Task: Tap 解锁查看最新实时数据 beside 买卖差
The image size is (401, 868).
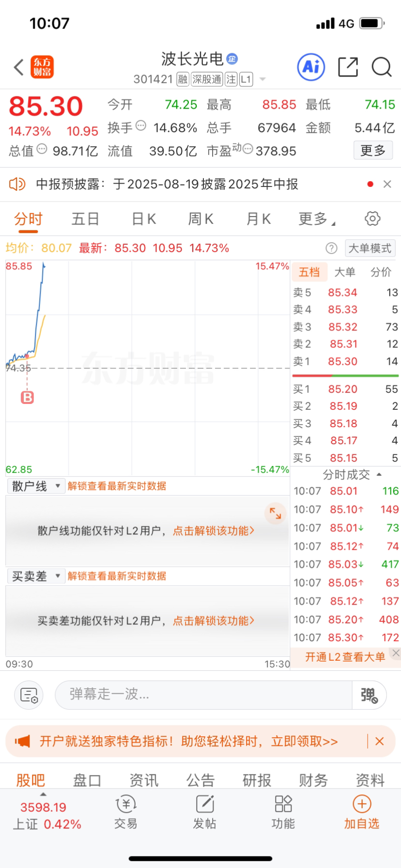Action: [x=117, y=576]
